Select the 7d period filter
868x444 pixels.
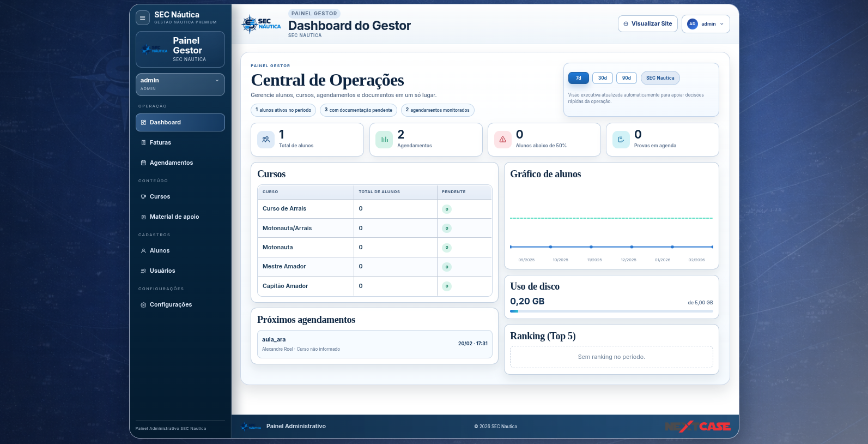point(578,78)
